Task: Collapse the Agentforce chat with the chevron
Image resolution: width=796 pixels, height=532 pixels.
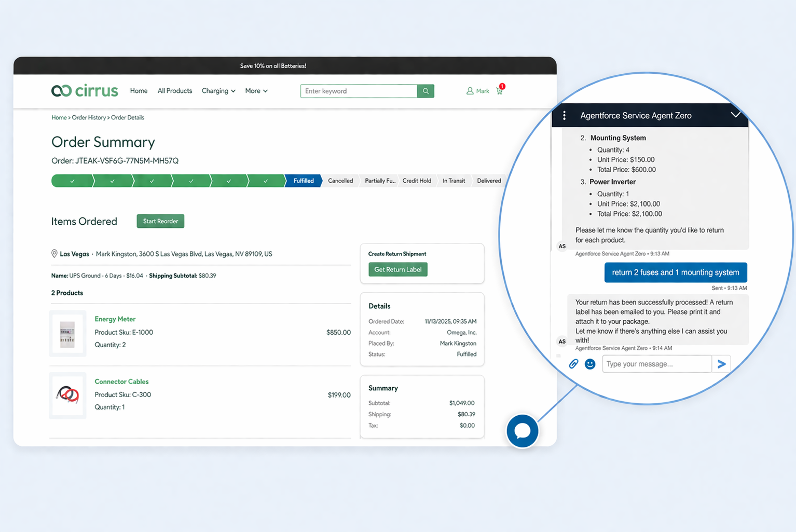Action: (x=736, y=115)
